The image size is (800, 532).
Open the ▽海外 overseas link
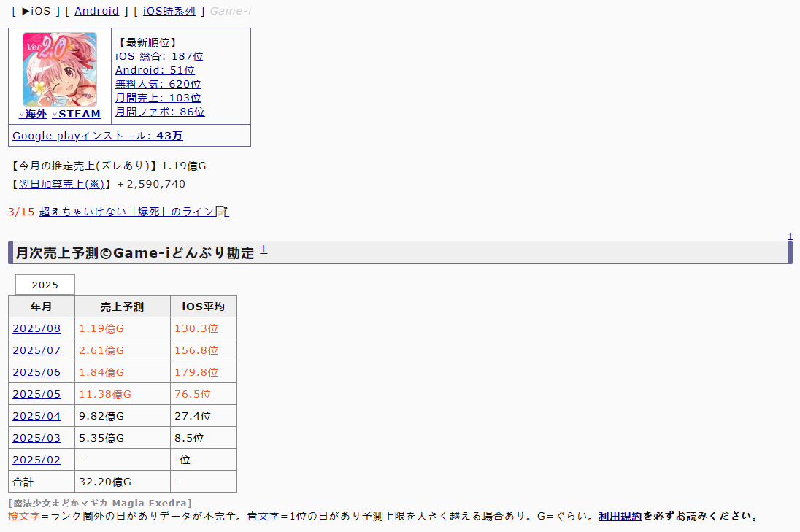[33, 115]
